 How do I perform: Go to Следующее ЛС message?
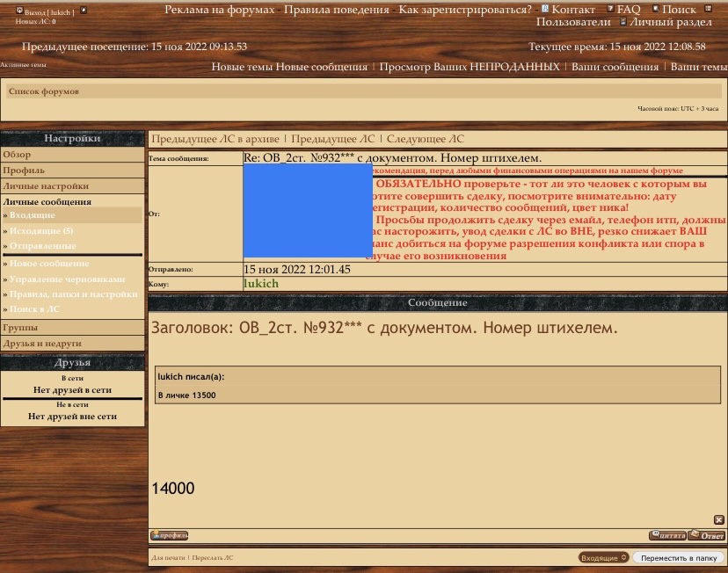[x=426, y=139]
